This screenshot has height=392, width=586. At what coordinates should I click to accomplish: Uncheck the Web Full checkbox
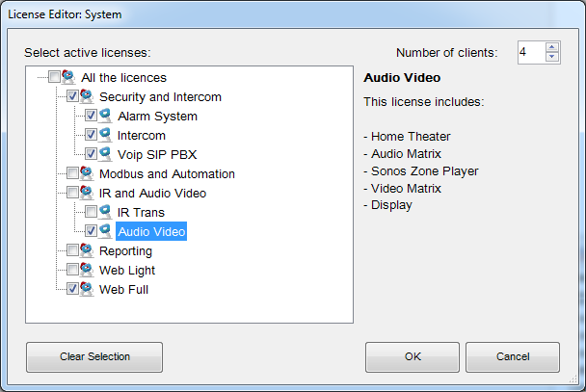[x=72, y=289]
